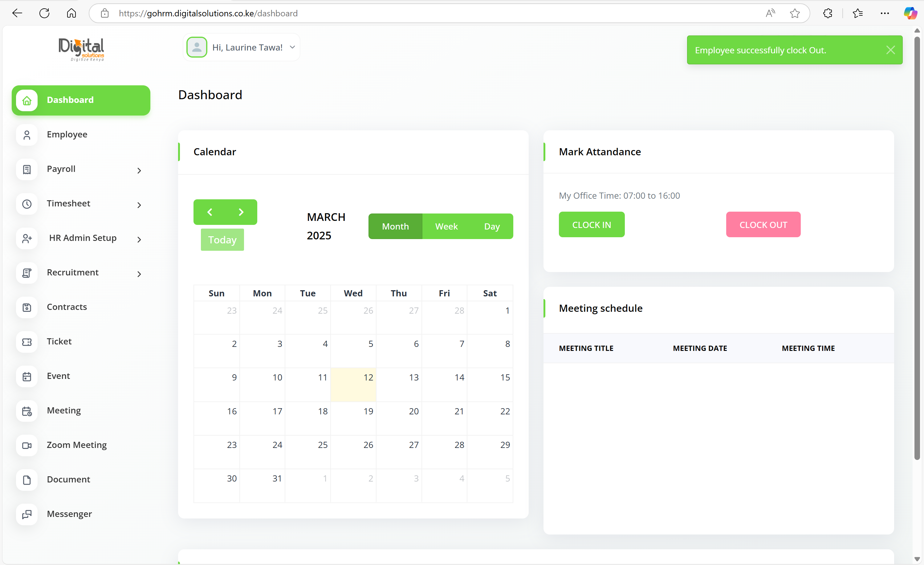Click the Document file icon
924x565 pixels.
click(26, 480)
